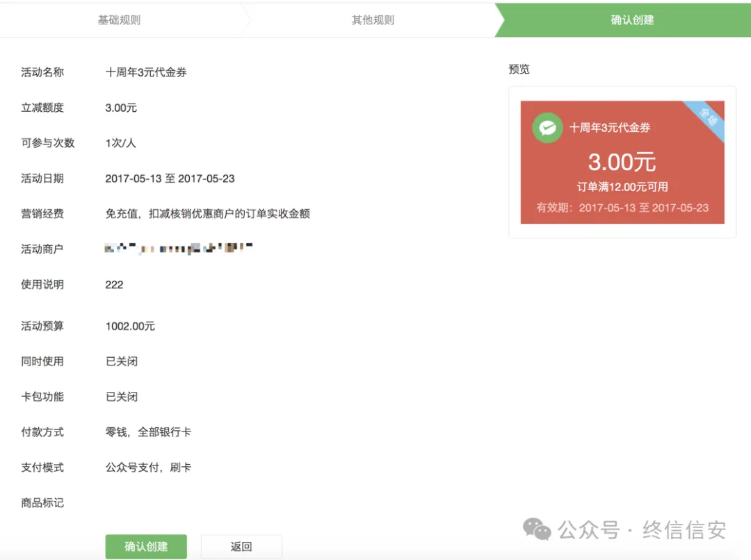The image size is (751, 560).
Task: Click the 3.00元 amount on the preview card
Action: [x=622, y=162]
